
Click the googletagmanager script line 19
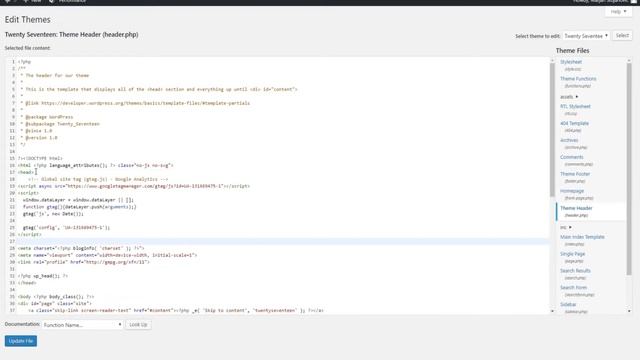[134, 186]
